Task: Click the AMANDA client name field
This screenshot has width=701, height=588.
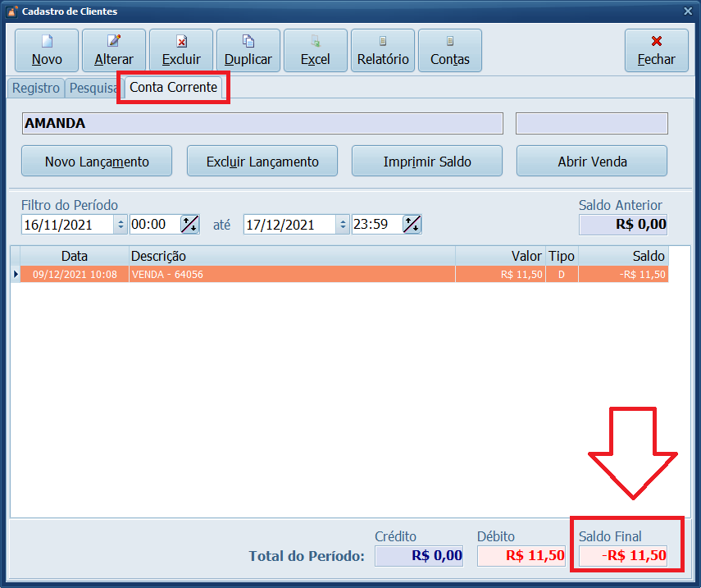Action: click(262, 124)
